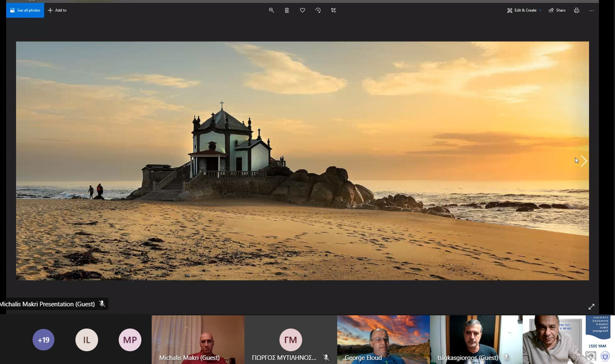Screen dimensions: 615x364
Task: Expand the shared presentation to full view
Action: pos(591,307)
